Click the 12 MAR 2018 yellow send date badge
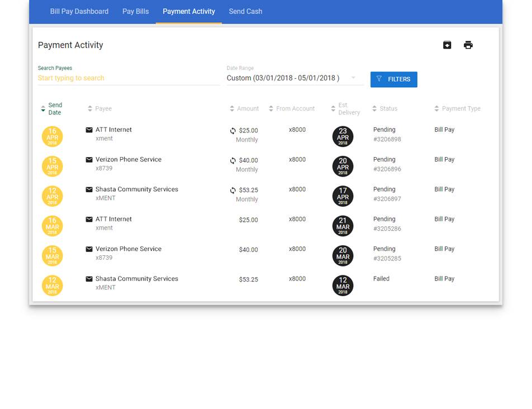Image resolution: width=532 pixels, height=409 pixels. tap(53, 286)
